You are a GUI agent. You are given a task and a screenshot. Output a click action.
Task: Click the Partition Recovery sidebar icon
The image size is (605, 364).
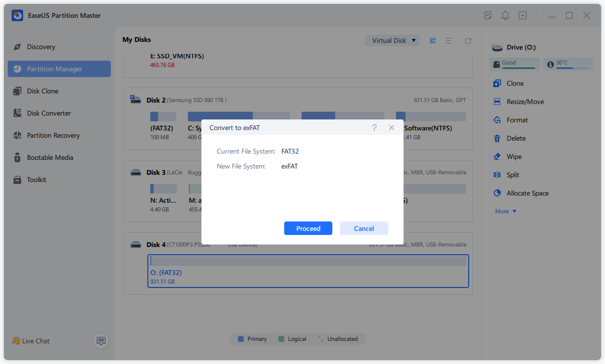pyautogui.click(x=18, y=135)
